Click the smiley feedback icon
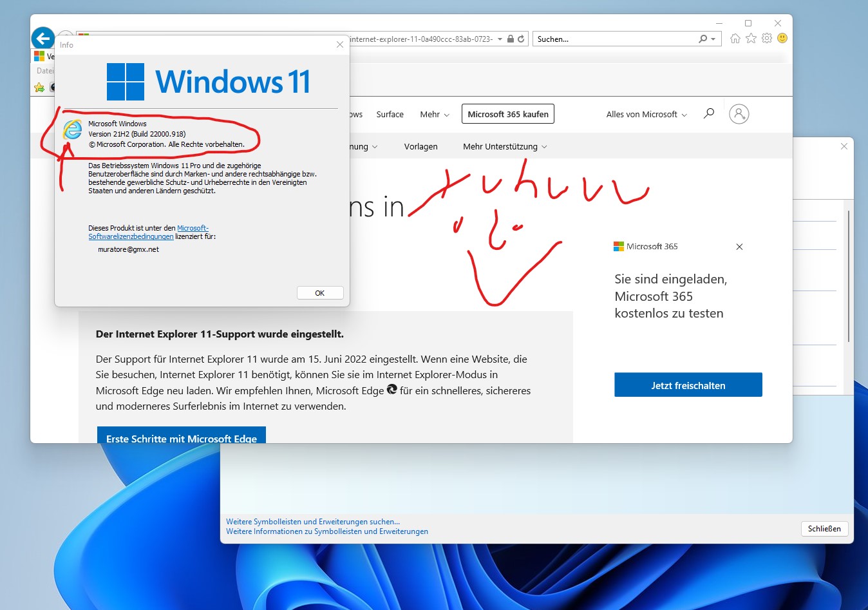Viewport: 868px width, 610px height. (782, 39)
